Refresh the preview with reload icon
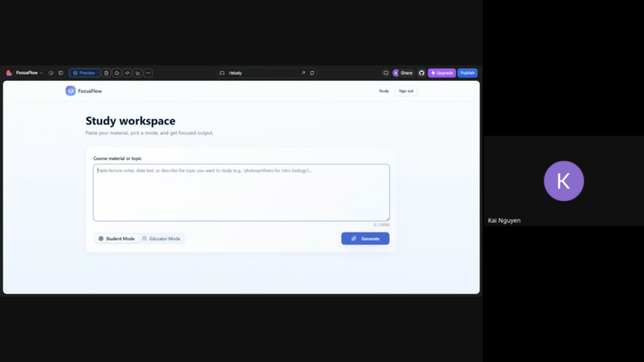Viewport: 644px width, 362px height. [312, 73]
